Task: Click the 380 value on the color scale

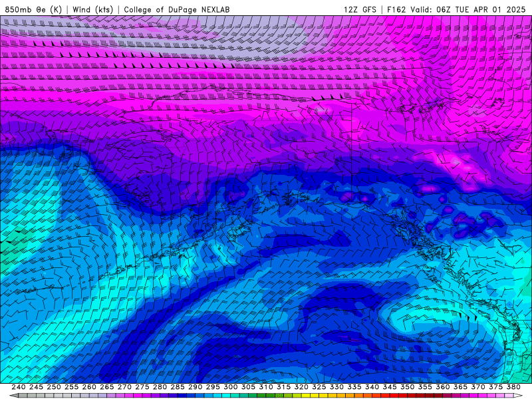Action: (x=513, y=387)
